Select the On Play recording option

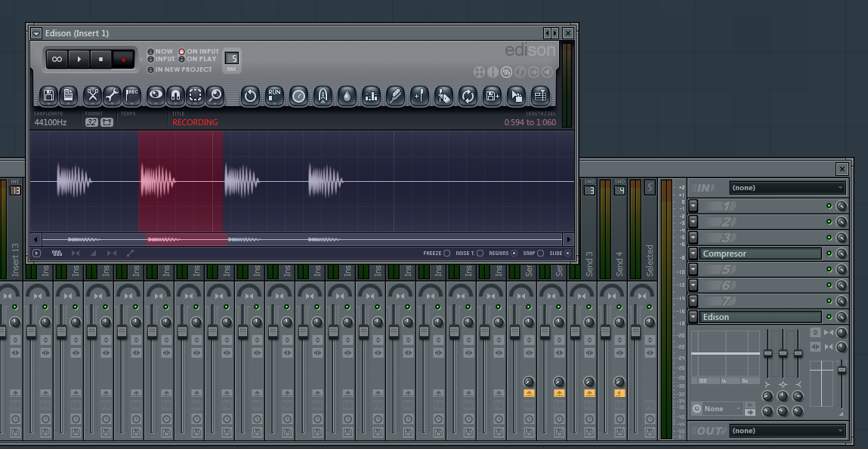(x=182, y=59)
